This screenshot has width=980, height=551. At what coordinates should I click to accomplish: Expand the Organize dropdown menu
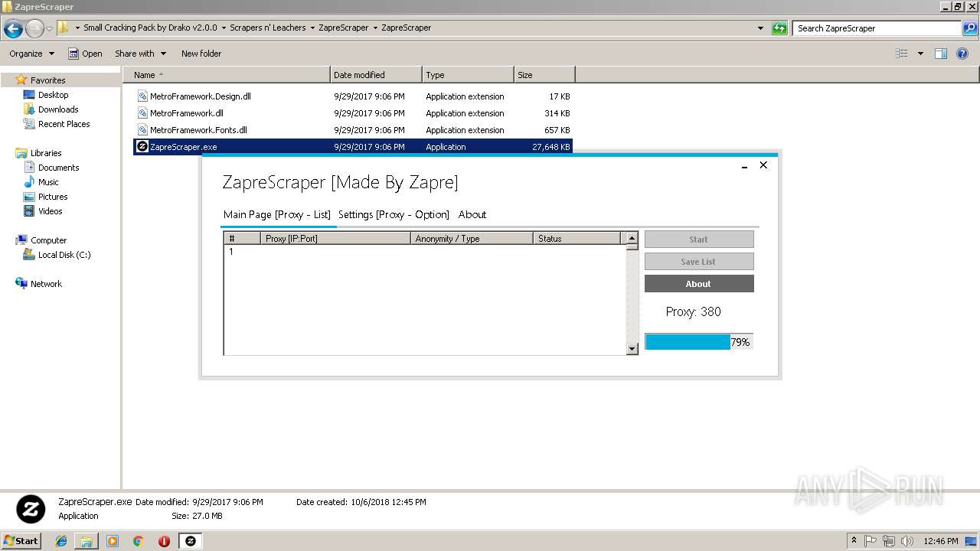[x=31, y=54]
